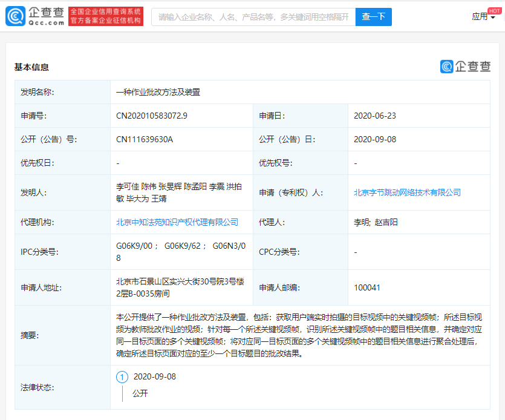Click the abstract paragraph text
The width and height of the screenshot is (505, 420).
[299, 335]
